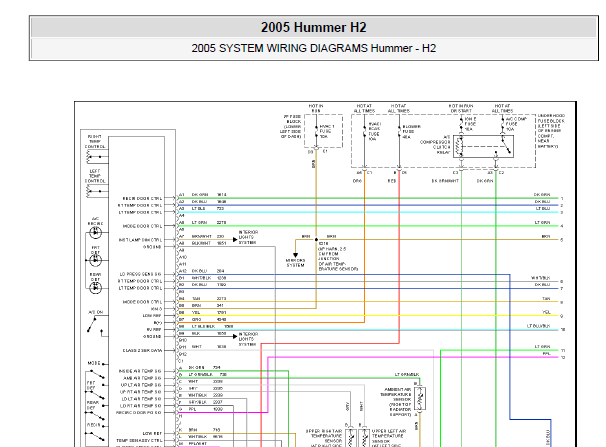The image size is (606, 447).
Task: Click HOT AT ALL TIMES above BLOWER FUSE
Action: click(x=399, y=108)
